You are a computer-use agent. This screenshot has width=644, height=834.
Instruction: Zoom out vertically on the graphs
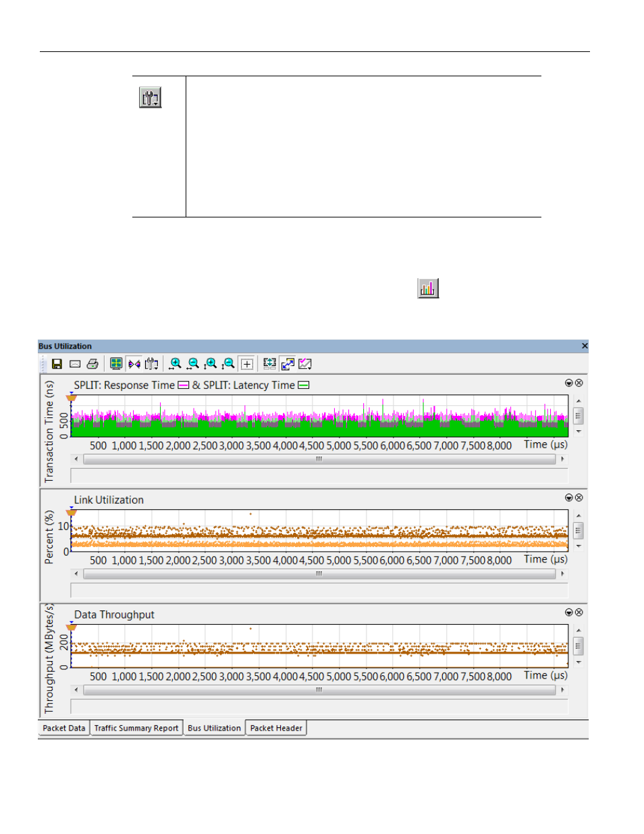coord(229,364)
